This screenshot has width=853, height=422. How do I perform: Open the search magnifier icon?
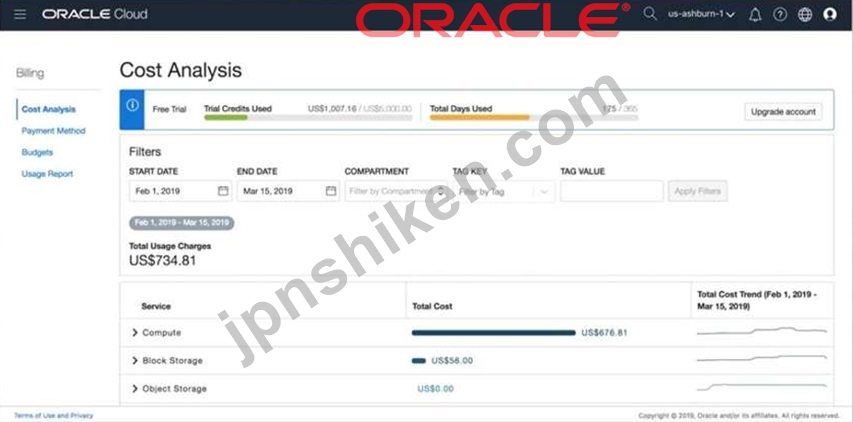coord(650,14)
